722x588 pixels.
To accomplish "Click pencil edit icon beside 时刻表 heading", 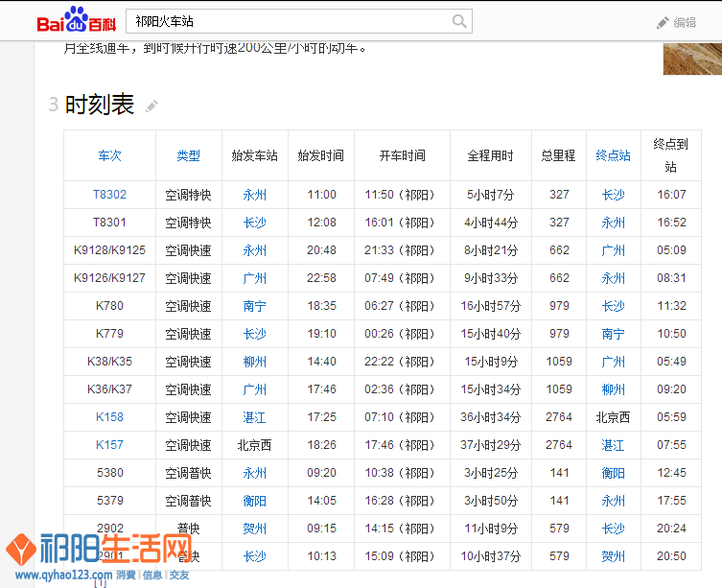I will 151,106.
